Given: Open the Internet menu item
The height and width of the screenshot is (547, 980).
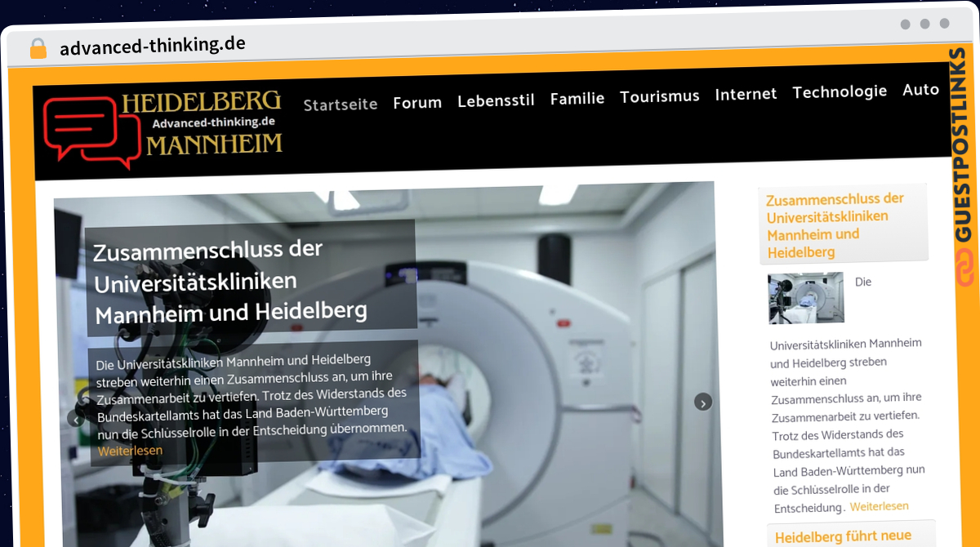Looking at the screenshot, I should 746,94.
